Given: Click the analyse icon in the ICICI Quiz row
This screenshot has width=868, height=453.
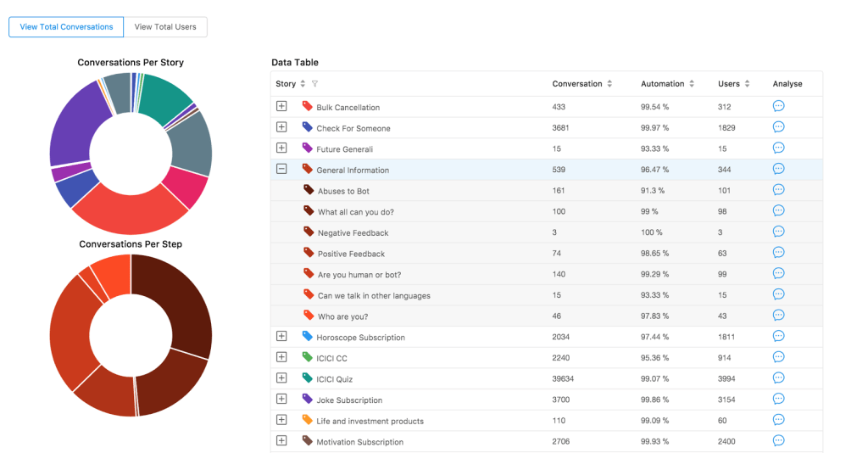Looking at the screenshot, I should click(x=778, y=378).
